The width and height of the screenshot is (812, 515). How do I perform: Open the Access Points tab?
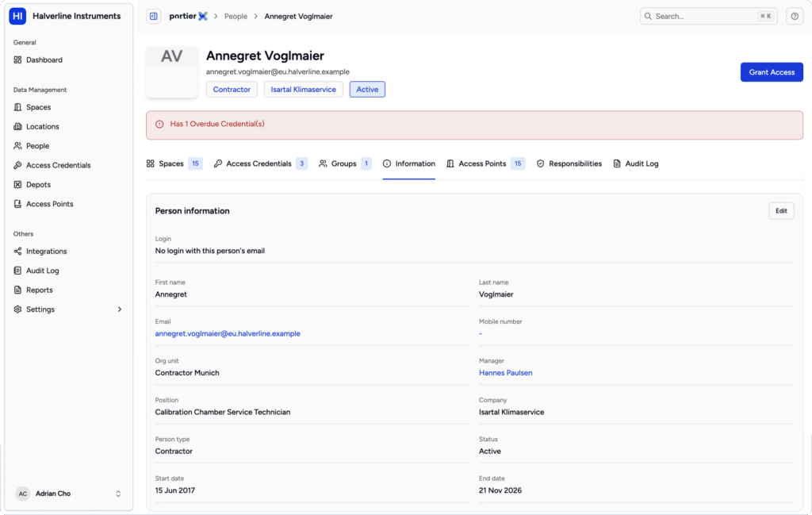point(485,163)
